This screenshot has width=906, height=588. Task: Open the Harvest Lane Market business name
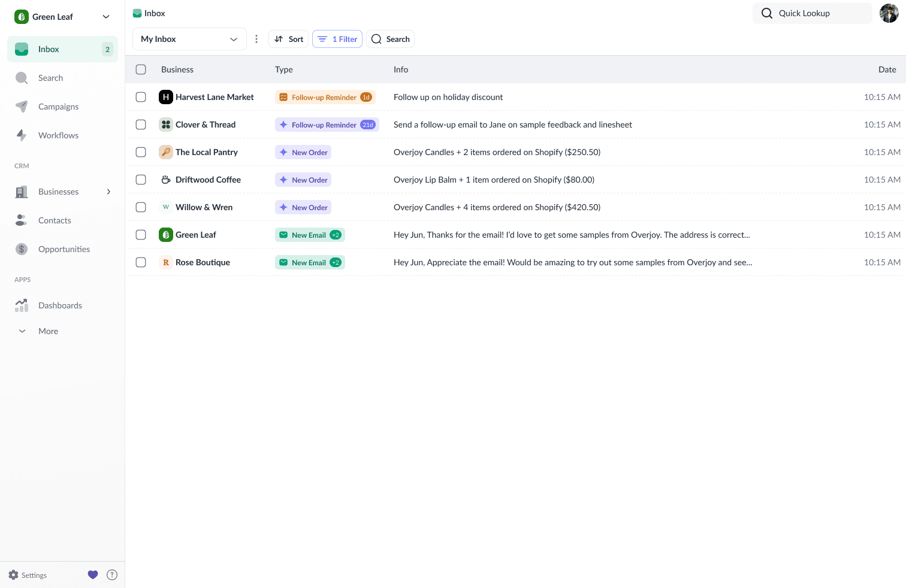tap(215, 97)
